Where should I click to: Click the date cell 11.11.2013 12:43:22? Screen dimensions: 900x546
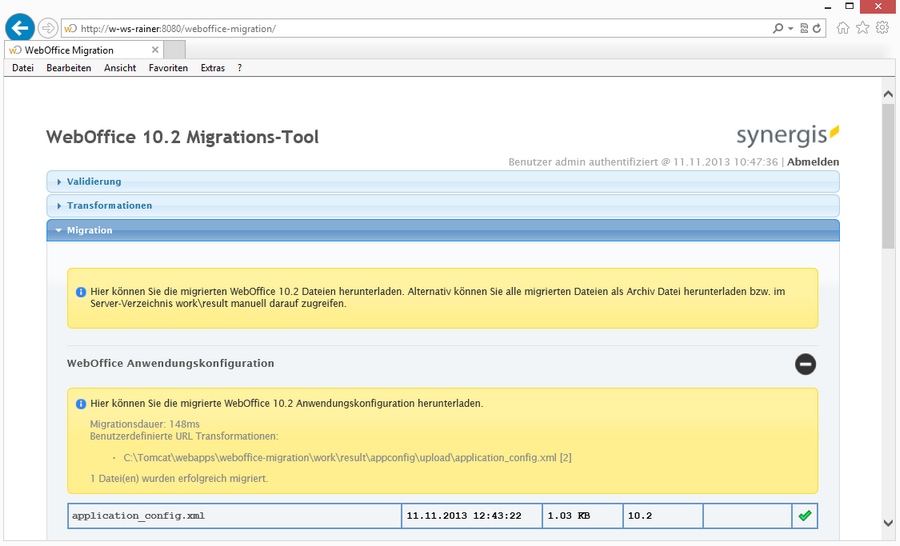(x=472, y=516)
